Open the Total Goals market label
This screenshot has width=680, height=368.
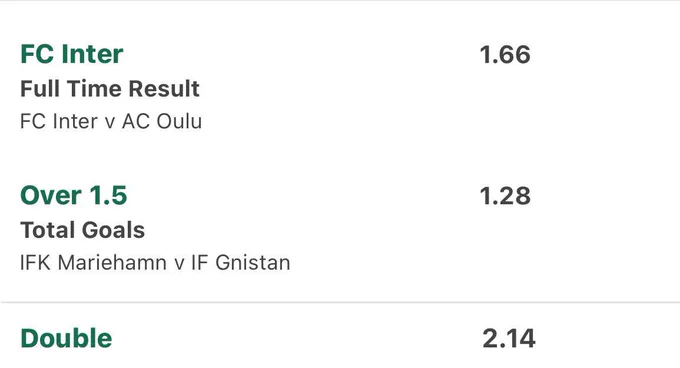[82, 230]
